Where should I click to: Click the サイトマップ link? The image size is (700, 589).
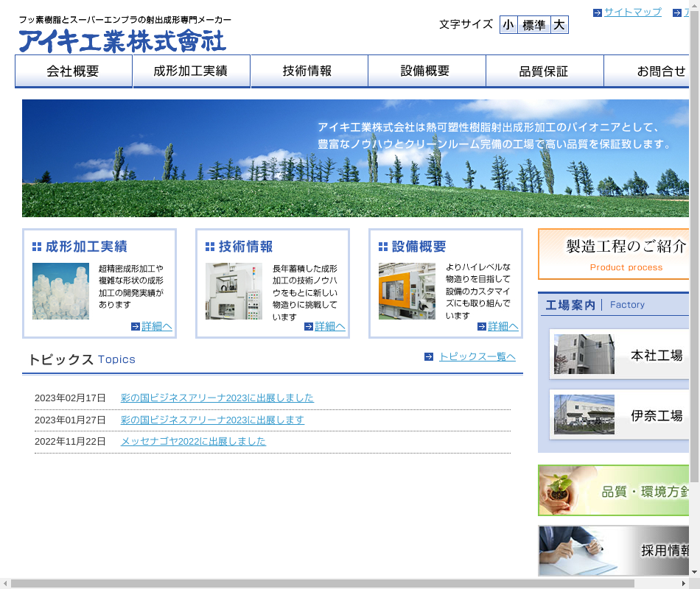tap(632, 13)
